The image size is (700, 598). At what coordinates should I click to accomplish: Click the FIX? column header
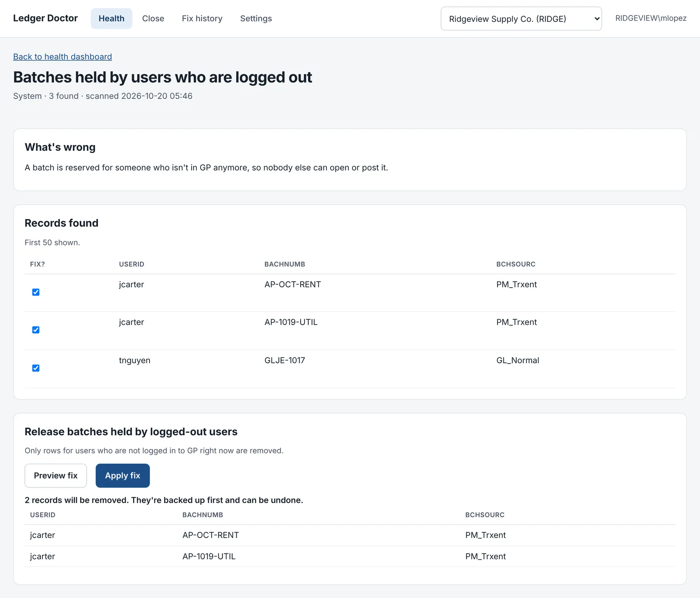click(x=38, y=264)
